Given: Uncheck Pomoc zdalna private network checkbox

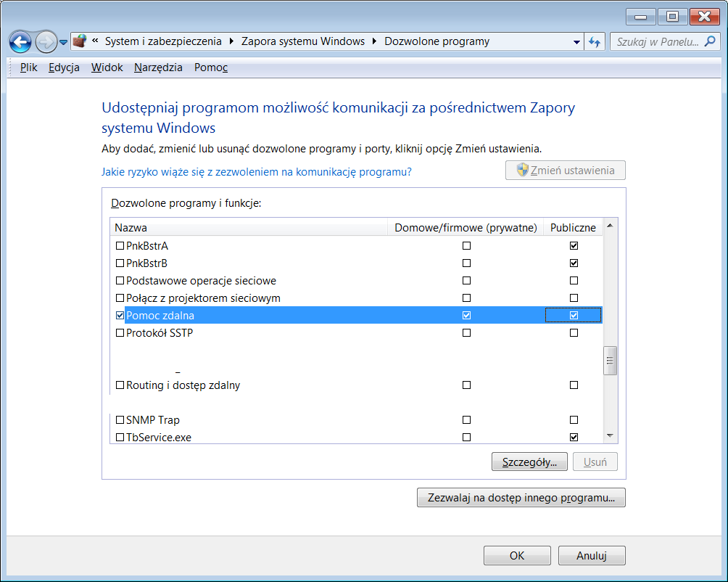Looking at the screenshot, I should pyautogui.click(x=467, y=316).
